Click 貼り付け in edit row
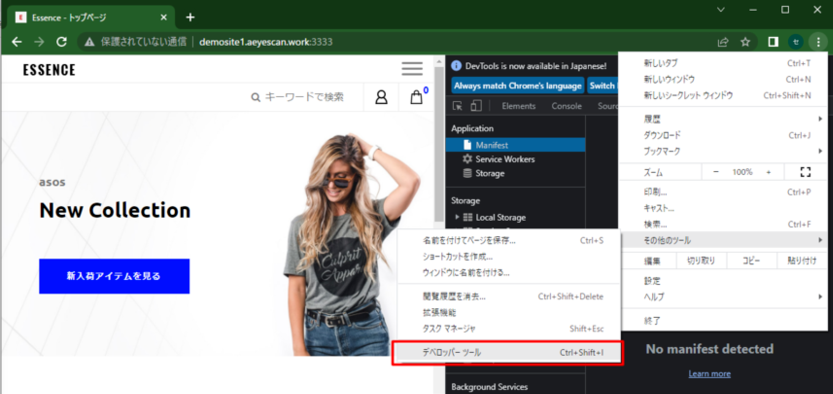The image size is (833, 394). 802,261
